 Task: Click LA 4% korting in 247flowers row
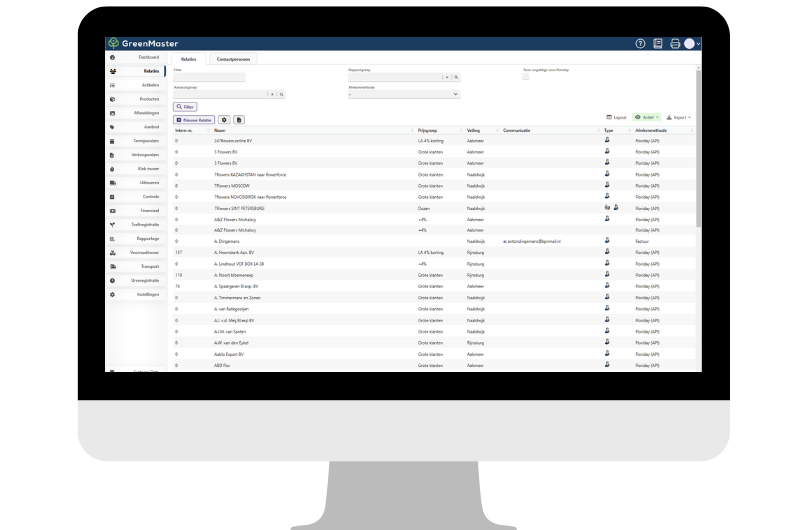coord(431,141)
